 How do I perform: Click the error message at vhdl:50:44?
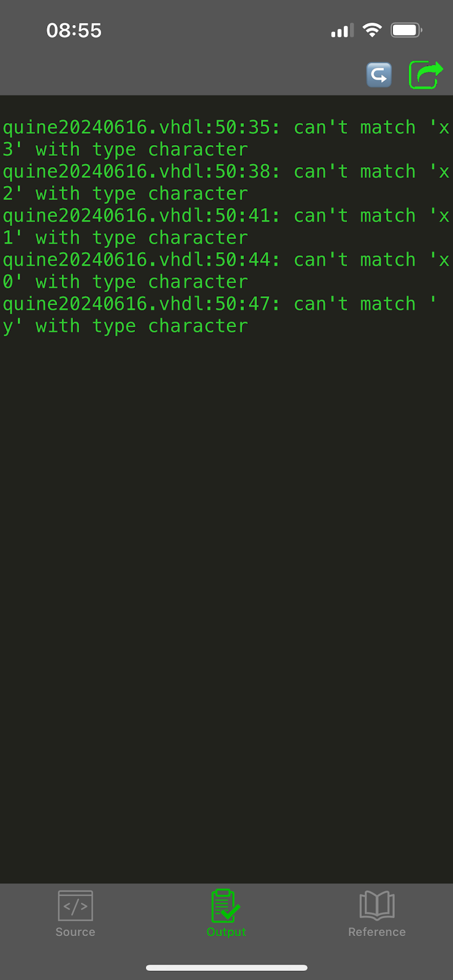point(141,260)
